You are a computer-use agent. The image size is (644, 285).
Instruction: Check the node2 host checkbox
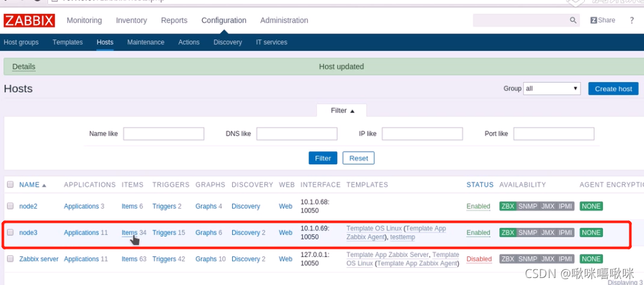pos(10,206)
